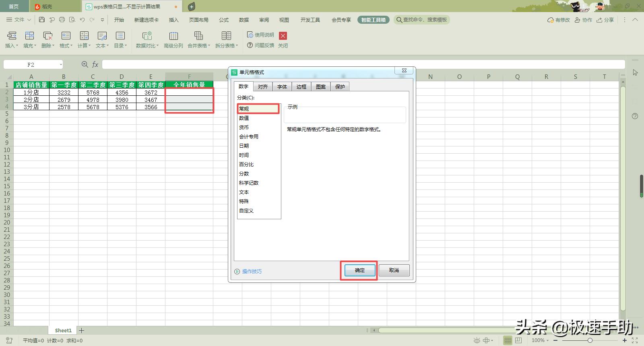
Task: Click 取消 in the cell format dialog
Action: tap(394, 270)
